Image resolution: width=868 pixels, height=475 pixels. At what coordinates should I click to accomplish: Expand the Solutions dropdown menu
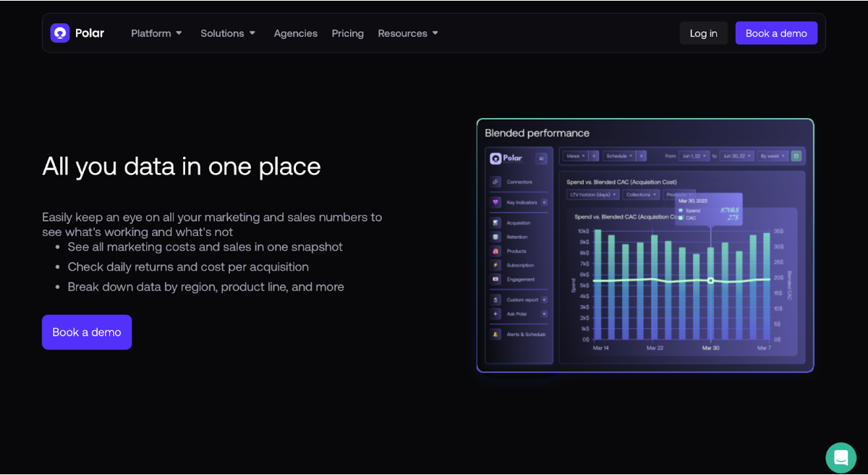point(228,33)
